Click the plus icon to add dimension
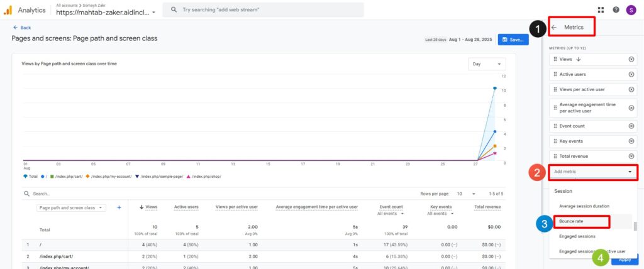Screen dimensions: 644x269 [x=119, y=208]
